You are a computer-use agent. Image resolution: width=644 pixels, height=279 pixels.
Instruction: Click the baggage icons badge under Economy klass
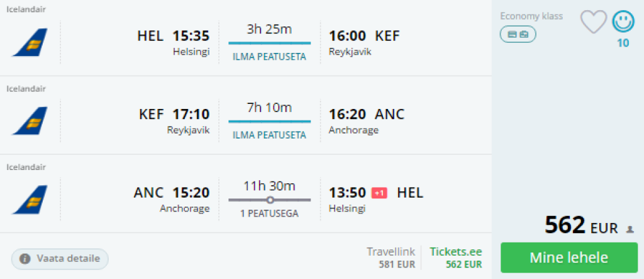point(518,34)
